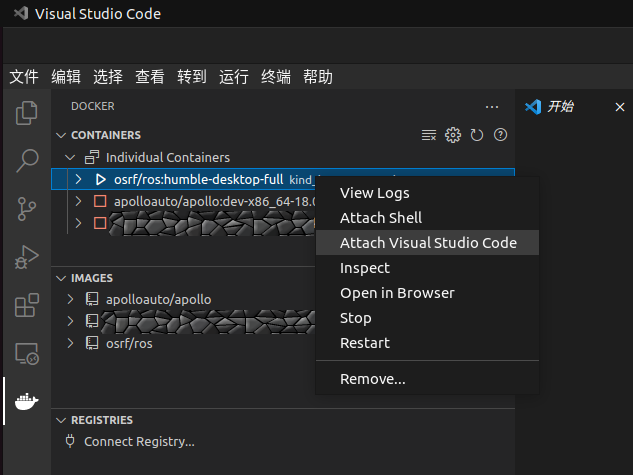Click the plug icon beside Connect Registry

tap(70, 441)
